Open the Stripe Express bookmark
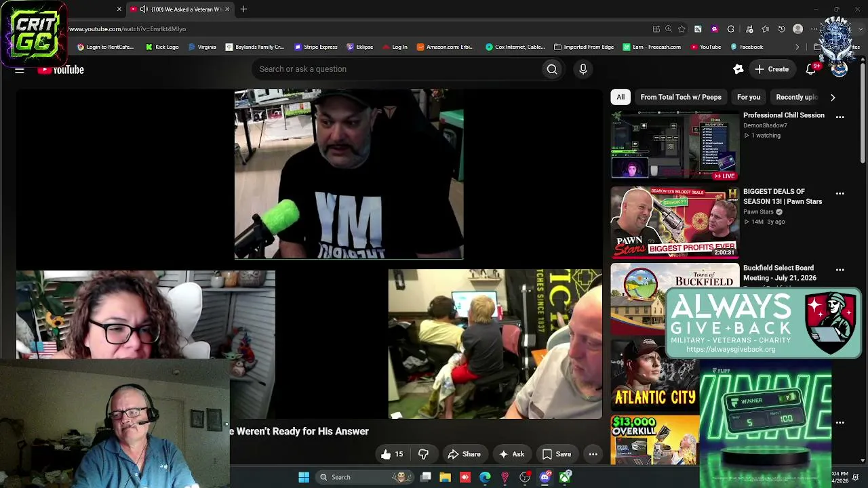 (316, 47)
